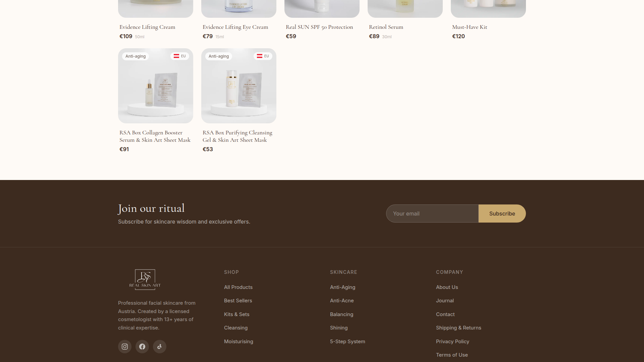Viewport: 644px width, 362px height.
Task: Open the 5-Step System link
Action: pyautogui.click(x=347, y=342)
